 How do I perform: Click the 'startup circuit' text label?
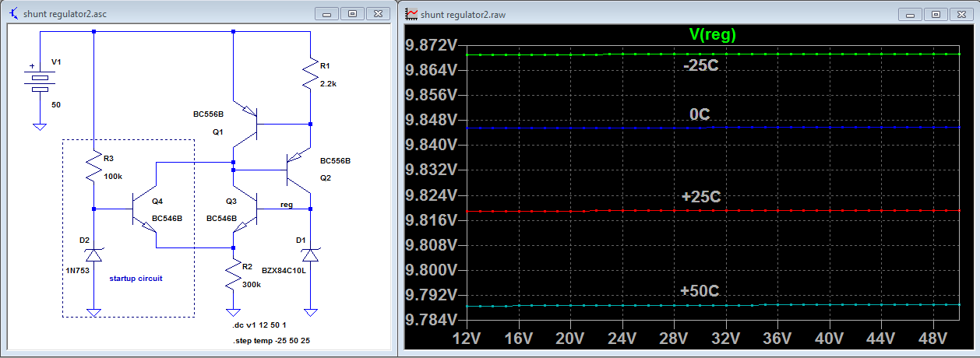coord(136,278)
